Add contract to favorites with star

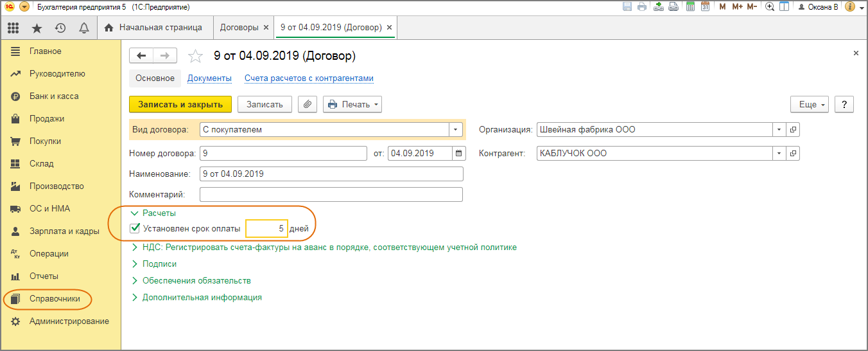point(195,57)
